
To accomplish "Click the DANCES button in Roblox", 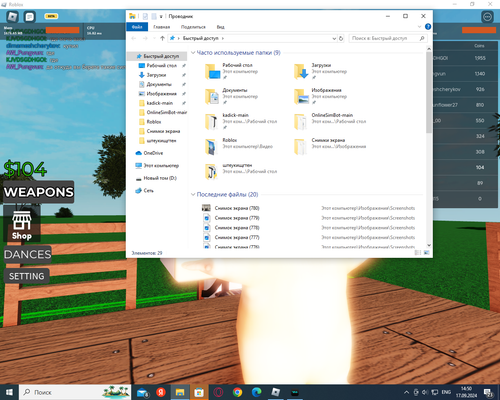I will coord(28,254).
